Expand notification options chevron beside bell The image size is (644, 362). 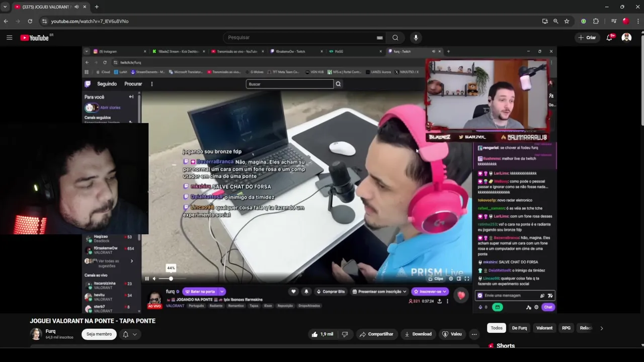[135, 334]
